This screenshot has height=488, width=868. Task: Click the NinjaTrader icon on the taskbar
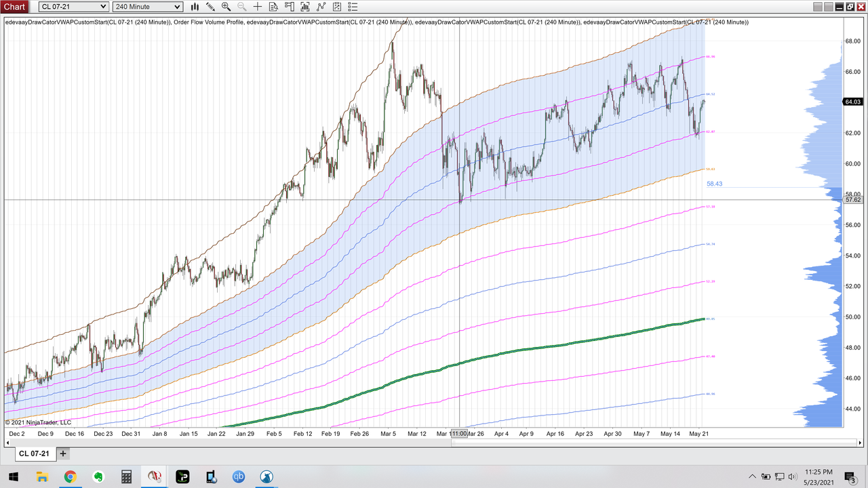click(154, 477)
